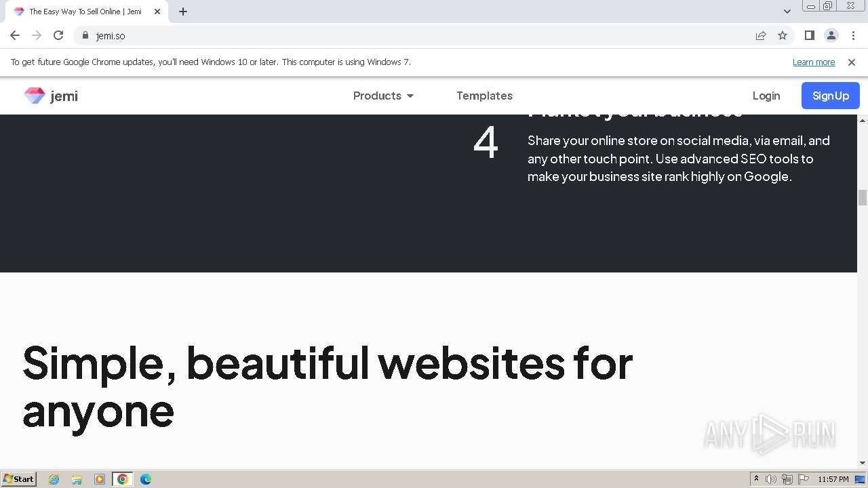Open the Action Center flag icon
This screenshot has height=488, width=868.
click(x=804, y=479)
